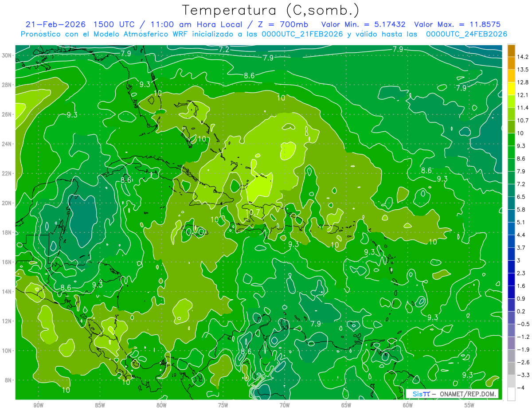
Task: Click the "16N" latitude axis label
Action: tap(7, 262)
